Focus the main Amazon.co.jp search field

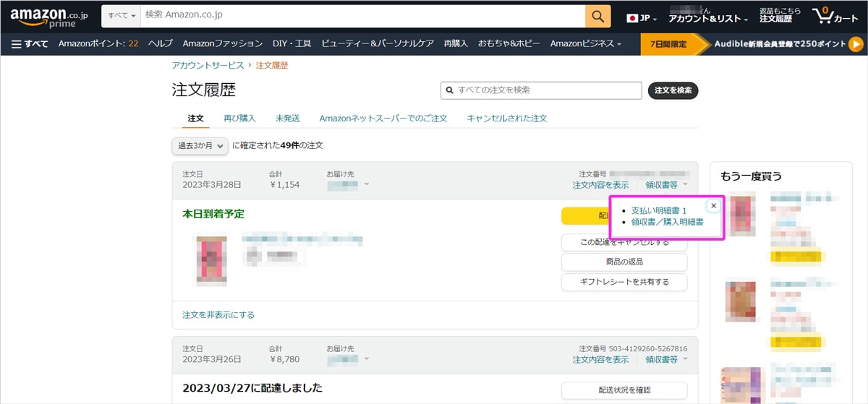363,16
